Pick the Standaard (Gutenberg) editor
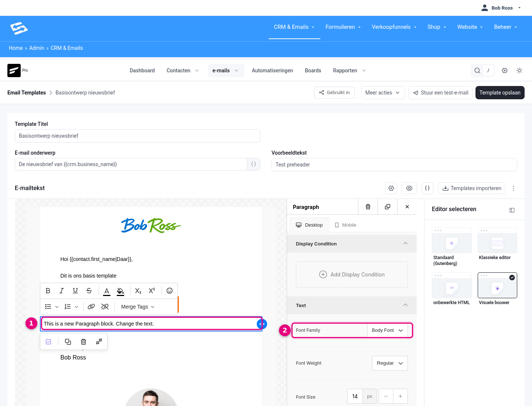The image size is (532, 406). tap(451, 247)
